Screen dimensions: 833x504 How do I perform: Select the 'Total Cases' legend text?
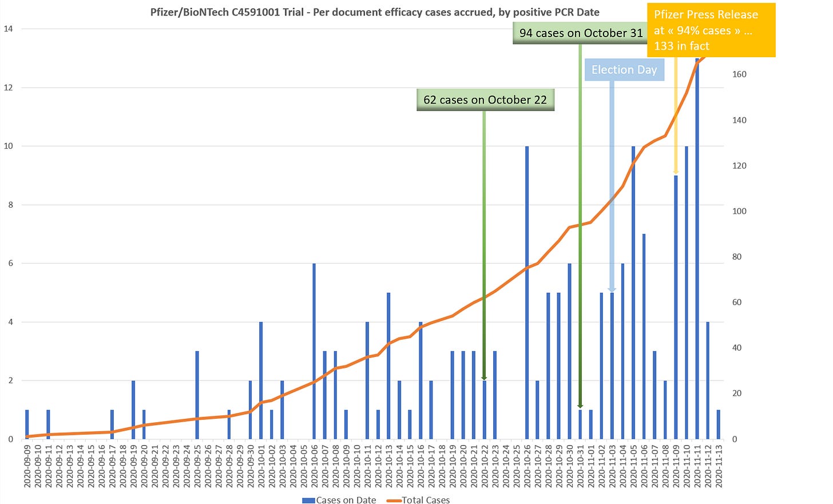pos(426,500)
